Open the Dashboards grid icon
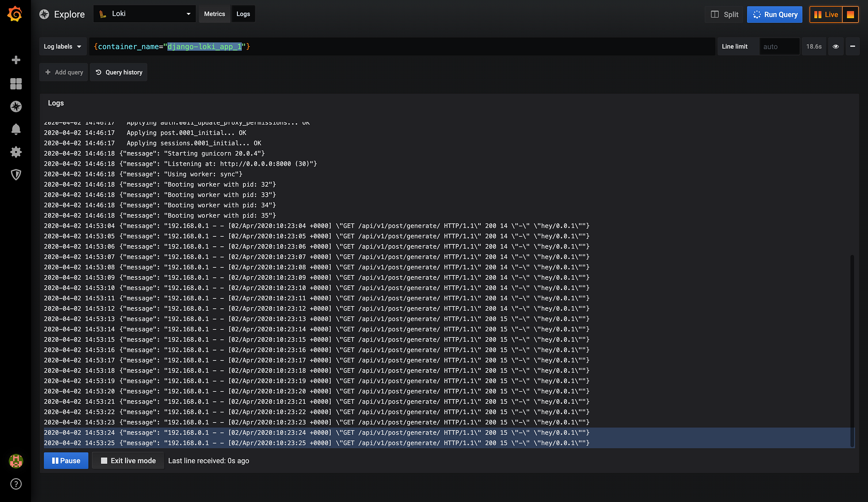The height and width of the screenshot is (502, 868). pos(16,84)
